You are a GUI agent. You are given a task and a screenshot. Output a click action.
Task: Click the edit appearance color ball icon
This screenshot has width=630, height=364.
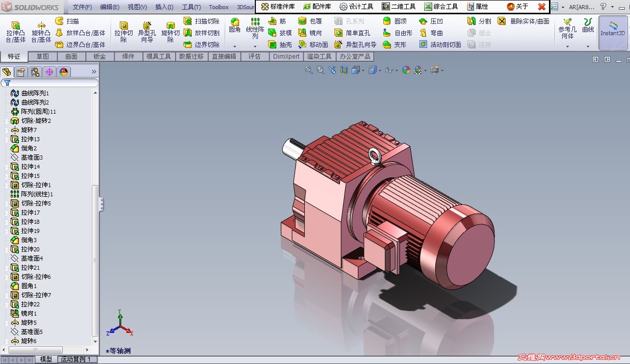click(x=406, y=70)
